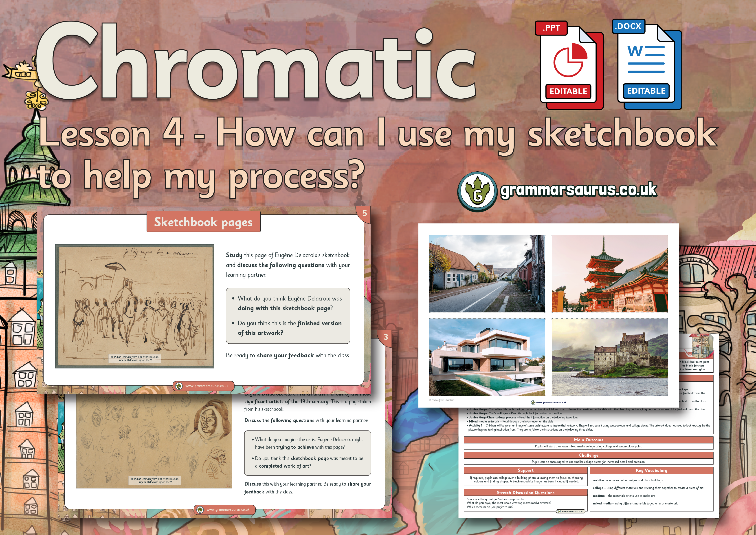
Task: Click the slide number 3 corner badge
Action: coord(386,337)
